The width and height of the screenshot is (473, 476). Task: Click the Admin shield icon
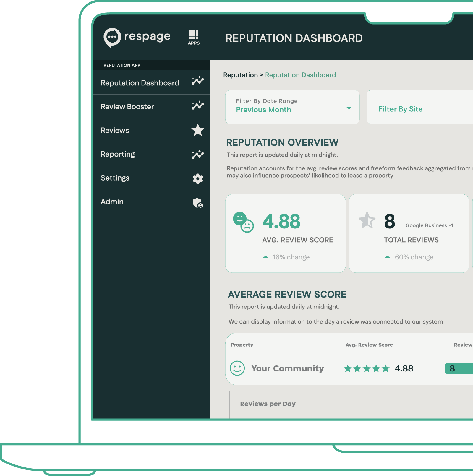198,203
